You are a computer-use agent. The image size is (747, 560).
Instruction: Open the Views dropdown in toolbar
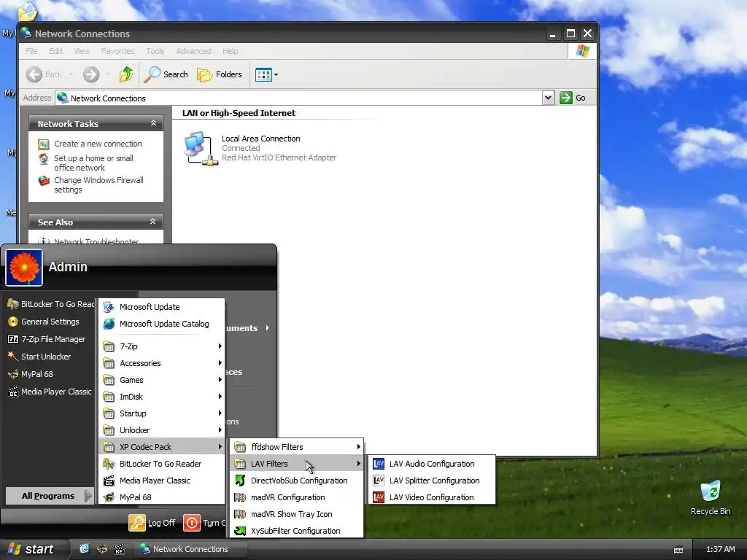click(x=266, y=74)
